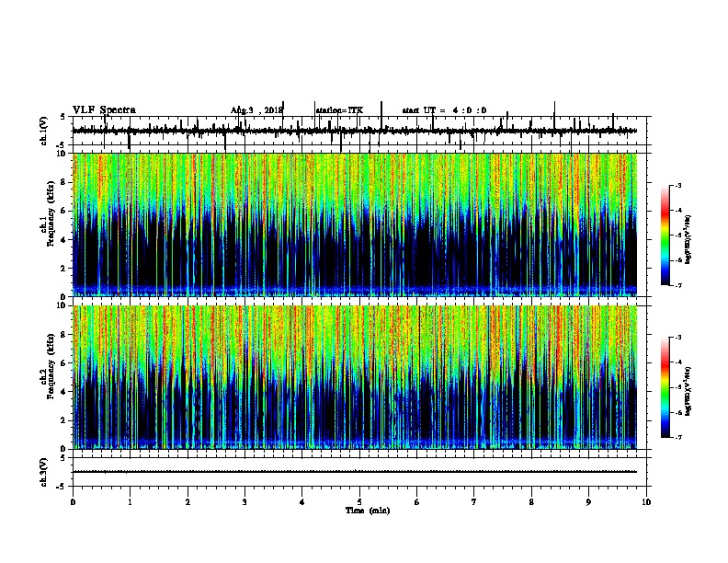Click the "VLF Spectra" plot title
This screenshot has width=728, height=563.
pos(104,109)
